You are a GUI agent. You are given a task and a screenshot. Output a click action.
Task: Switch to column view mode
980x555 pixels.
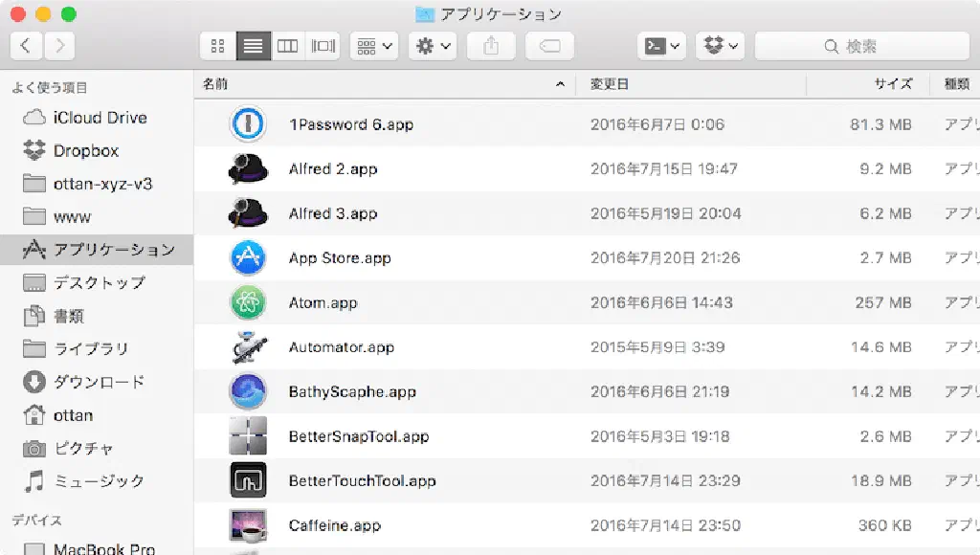[287, 46]
